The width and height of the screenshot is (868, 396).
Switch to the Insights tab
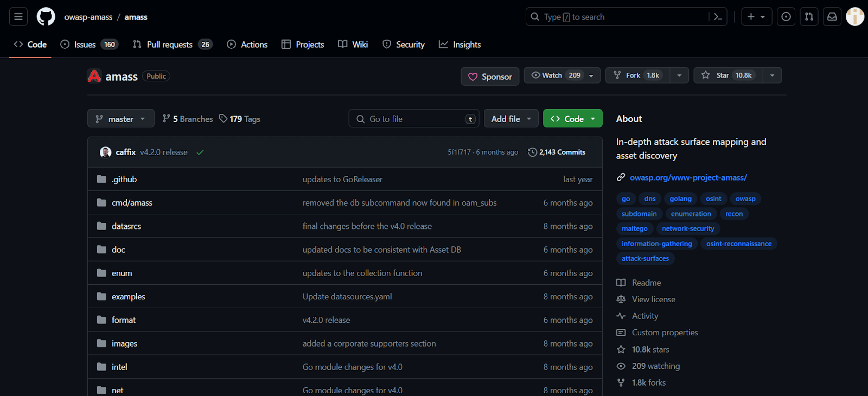click(x=460, y=44)
